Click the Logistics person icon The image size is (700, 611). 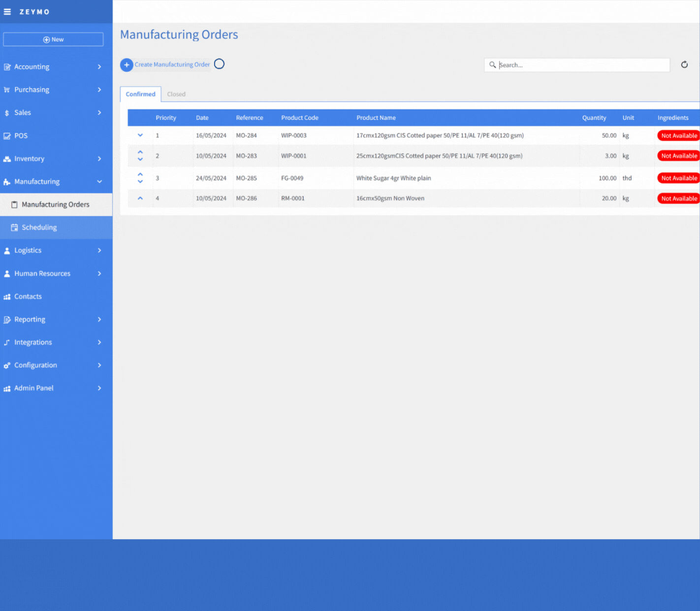tap(7, 250)
